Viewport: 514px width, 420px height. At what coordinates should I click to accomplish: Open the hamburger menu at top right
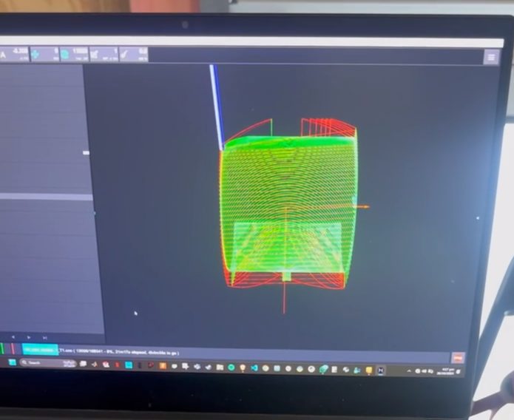491,58
